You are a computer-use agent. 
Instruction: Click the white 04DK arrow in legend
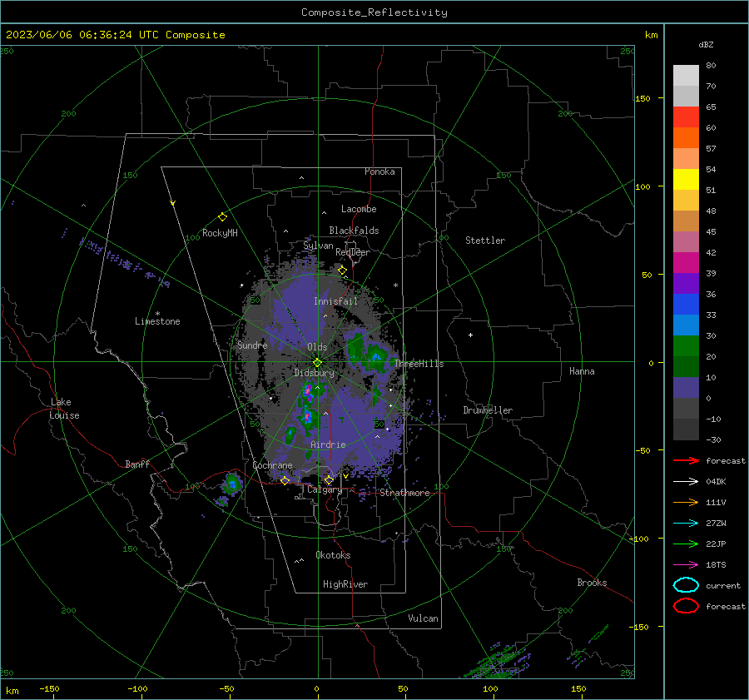click(x=686, y=481)
